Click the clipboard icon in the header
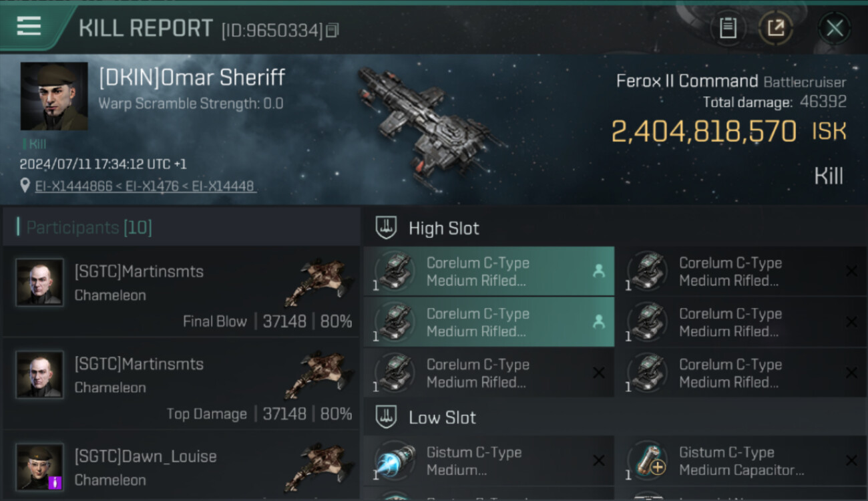The image size is (868, 501). pyautogui.click(x=728, y=28)
